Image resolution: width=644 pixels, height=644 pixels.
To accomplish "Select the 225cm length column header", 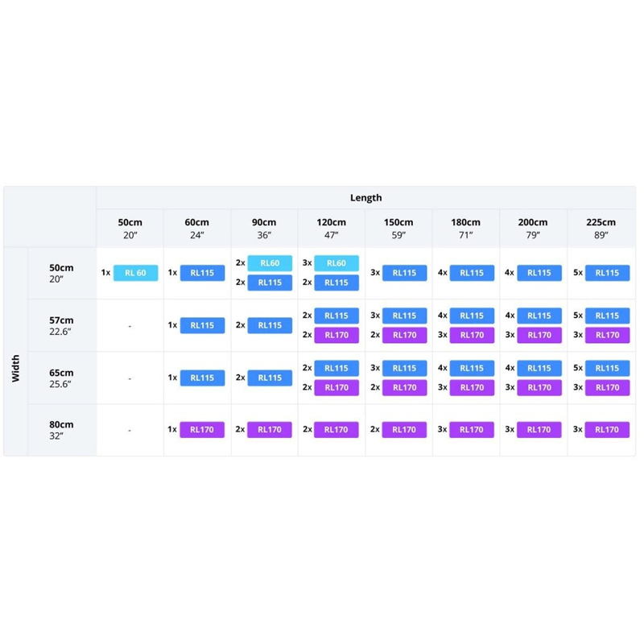I will [601, 229].
